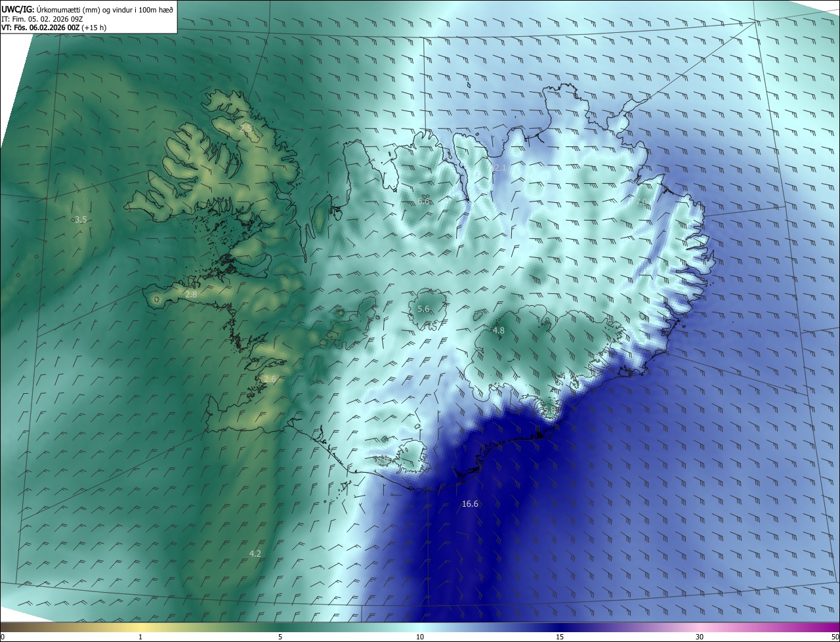Click the yellow segment of the color bar
This screenshot has width=840, height=642.
point(141,627)
